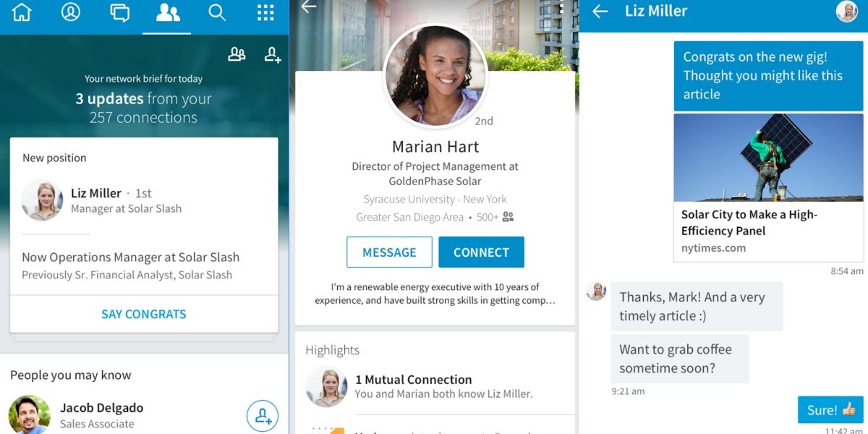The height and width of the screenshot is (434, 868).
Task: Go back from Marian Hart's profile
Action: tap(309, 7)
